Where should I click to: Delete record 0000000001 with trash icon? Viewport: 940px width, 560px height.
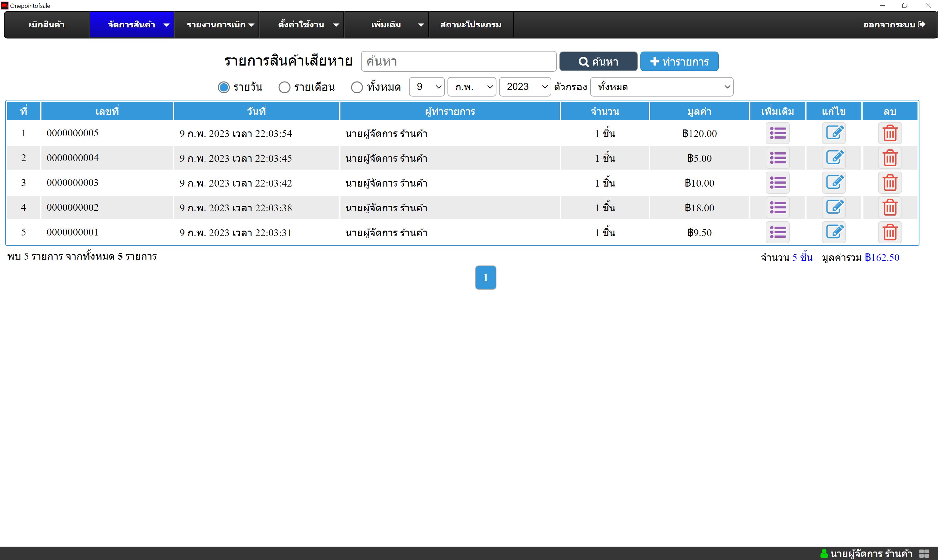(890, 232)
